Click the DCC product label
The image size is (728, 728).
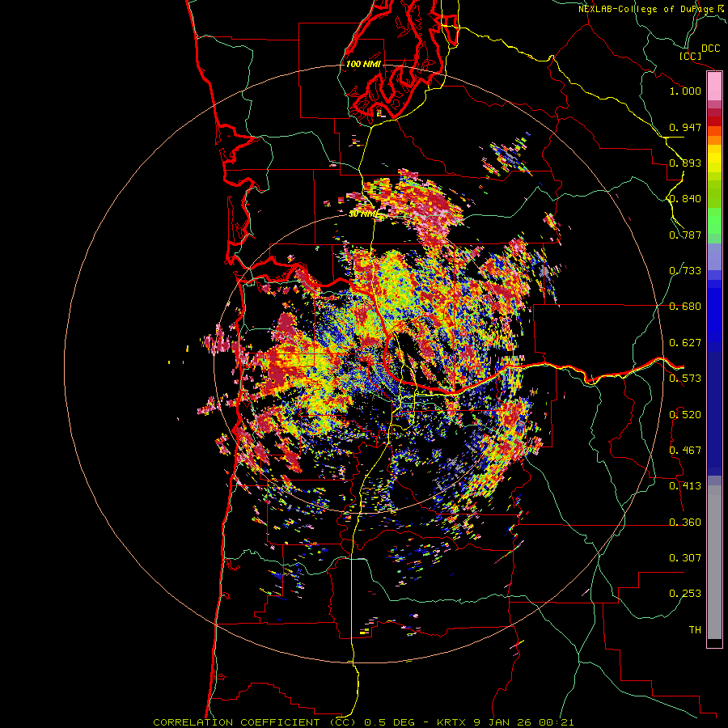point(710,49)
